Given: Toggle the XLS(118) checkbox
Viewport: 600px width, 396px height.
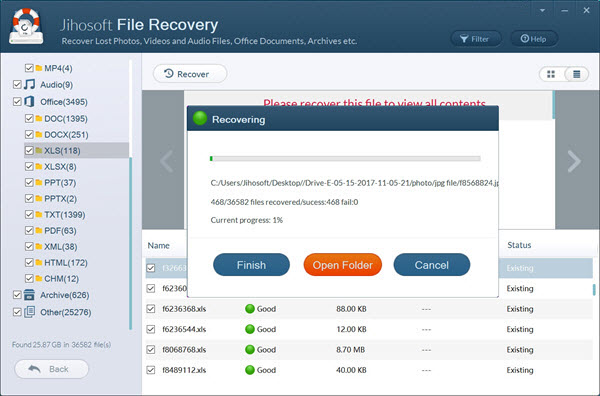Looking at the screenshot, I should click(29, 151).
